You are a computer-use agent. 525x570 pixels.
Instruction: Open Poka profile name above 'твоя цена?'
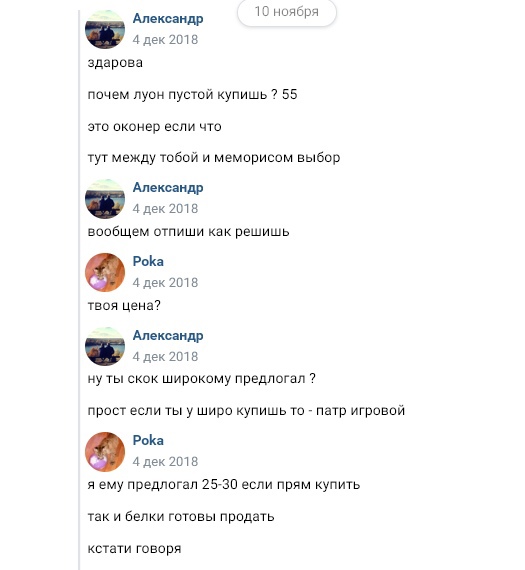pos(148,261)
